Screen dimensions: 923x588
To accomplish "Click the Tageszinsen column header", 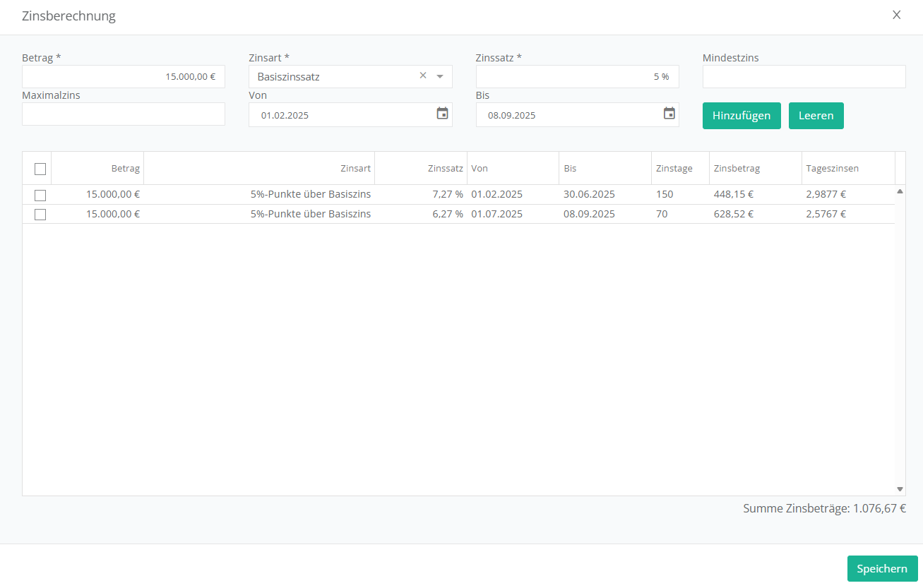I will (832, 169).
